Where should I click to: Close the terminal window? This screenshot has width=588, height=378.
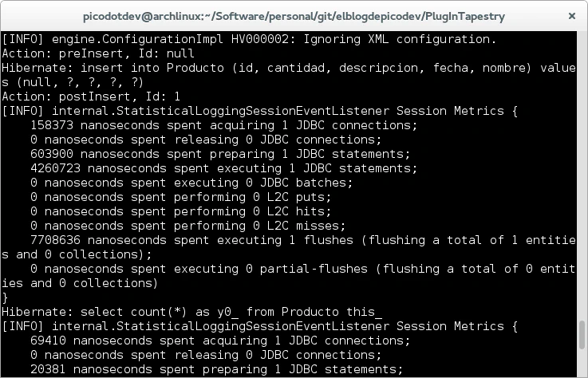(571, 16)
